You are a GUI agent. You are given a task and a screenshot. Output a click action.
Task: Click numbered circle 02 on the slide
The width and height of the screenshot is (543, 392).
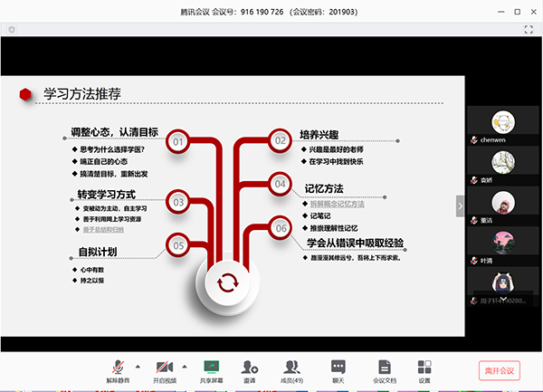click(281, 140)
